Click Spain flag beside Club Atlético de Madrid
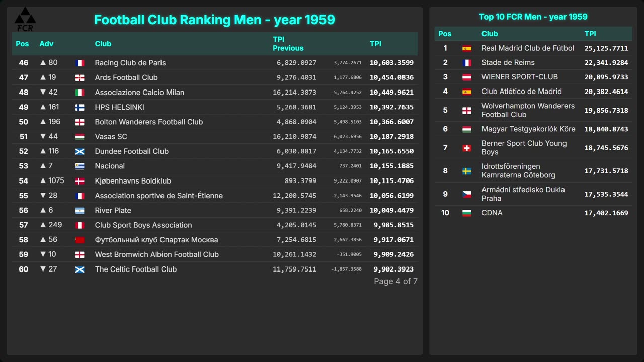This screenshot has height=362, width=644. 467,92
